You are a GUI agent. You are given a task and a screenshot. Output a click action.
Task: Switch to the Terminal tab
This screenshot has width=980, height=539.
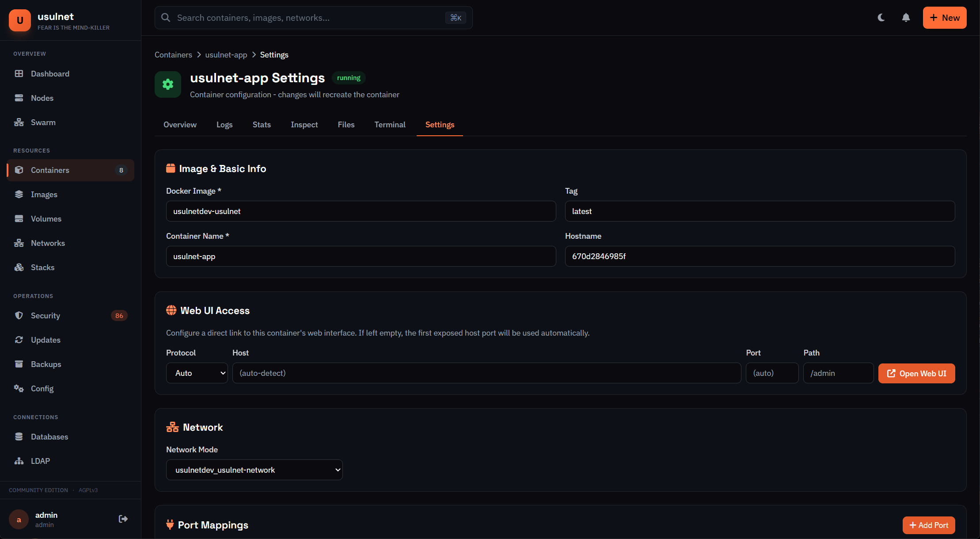coord(390,125)
